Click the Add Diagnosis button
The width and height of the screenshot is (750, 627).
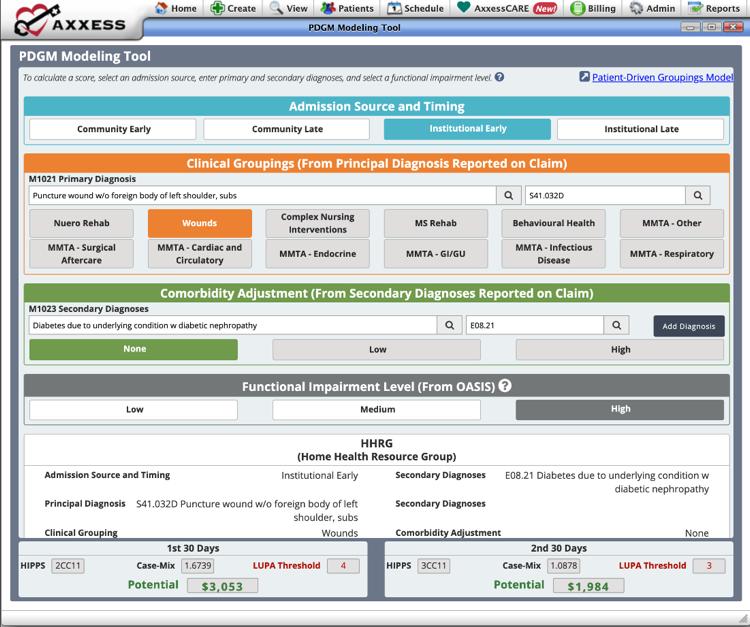(689, 326)
